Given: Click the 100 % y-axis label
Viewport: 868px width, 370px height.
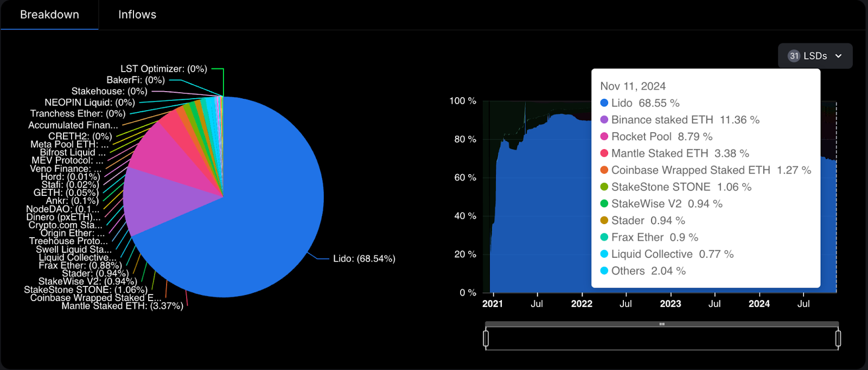Looking at the screenshot, I should pyautogui.click(x=463, y=101).
